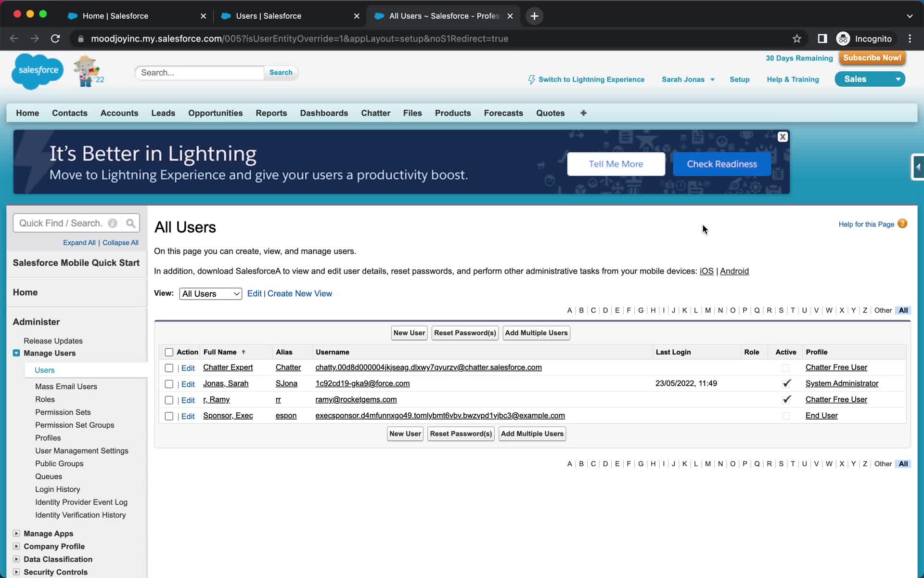
Task: Close the Lightning banner with X
Action: (783, 137)
